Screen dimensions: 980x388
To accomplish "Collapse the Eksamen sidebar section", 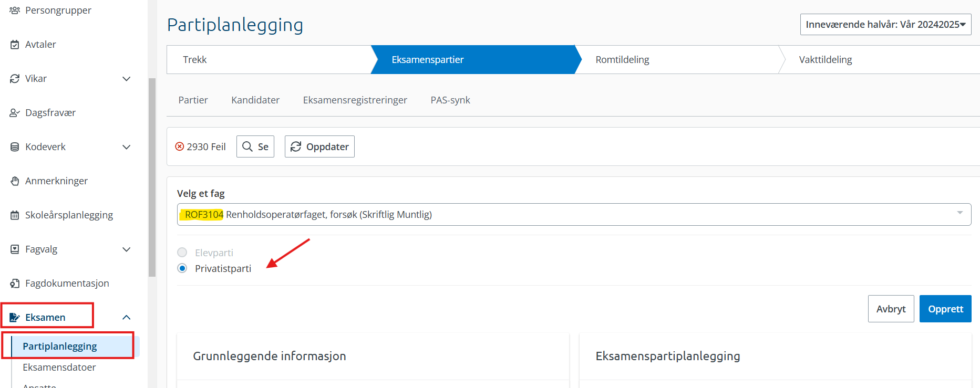I will click(126, 317).
